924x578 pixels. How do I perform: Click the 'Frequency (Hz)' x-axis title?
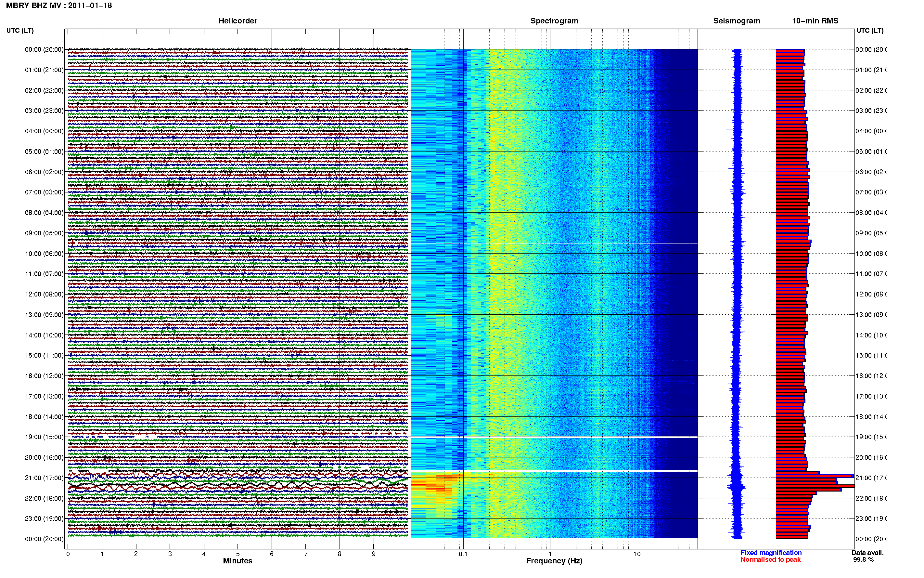554,561
